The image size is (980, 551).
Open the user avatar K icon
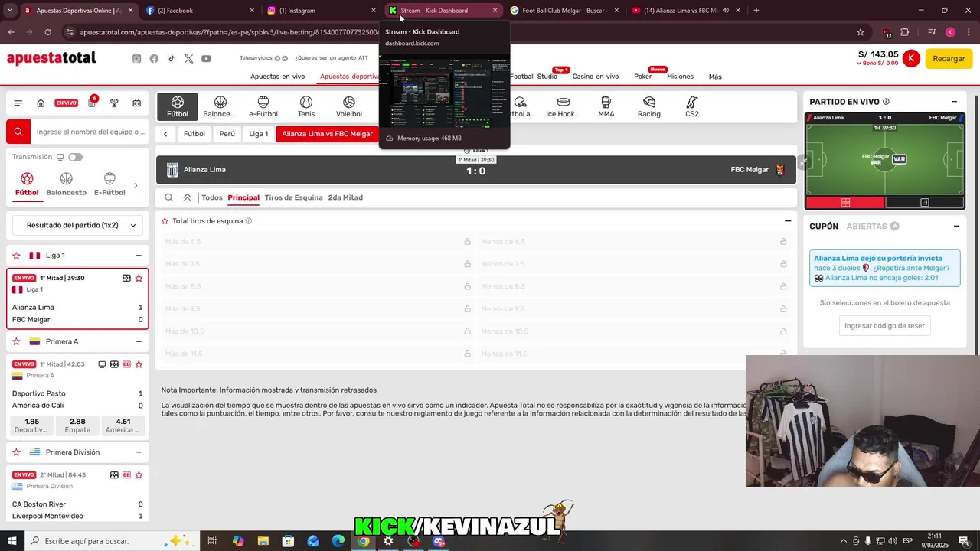pyautogui.click(x=911, y=58)
